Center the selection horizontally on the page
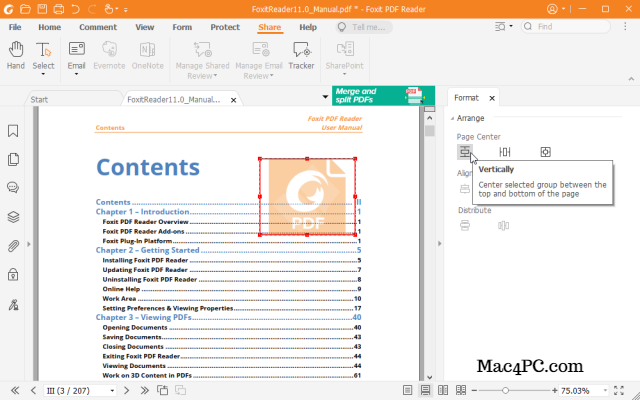 pyautogui.click(x=505, y=152)
